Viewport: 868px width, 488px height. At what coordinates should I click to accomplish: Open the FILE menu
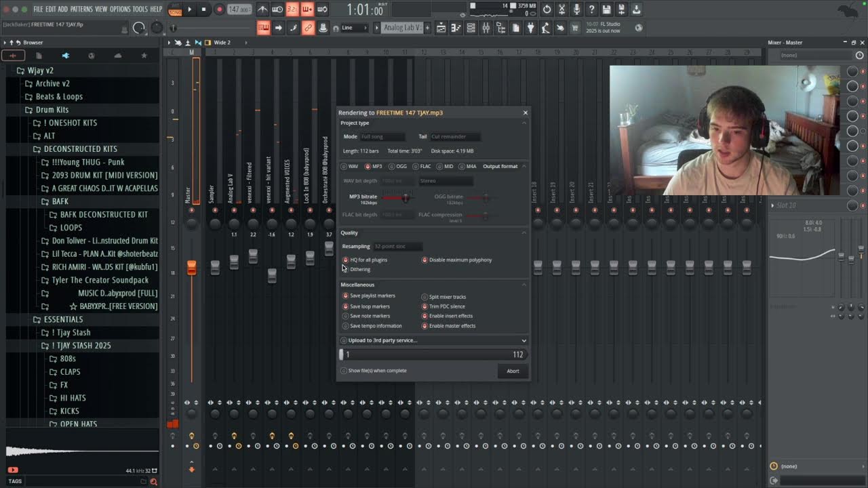(38, 9)
